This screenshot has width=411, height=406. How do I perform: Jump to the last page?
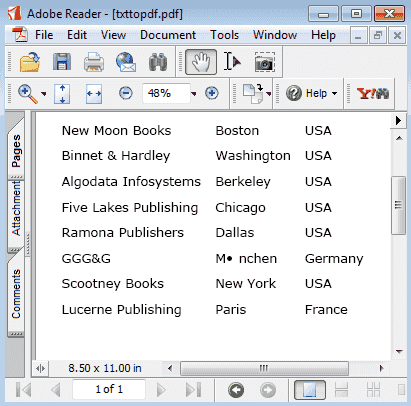(194, 390)
